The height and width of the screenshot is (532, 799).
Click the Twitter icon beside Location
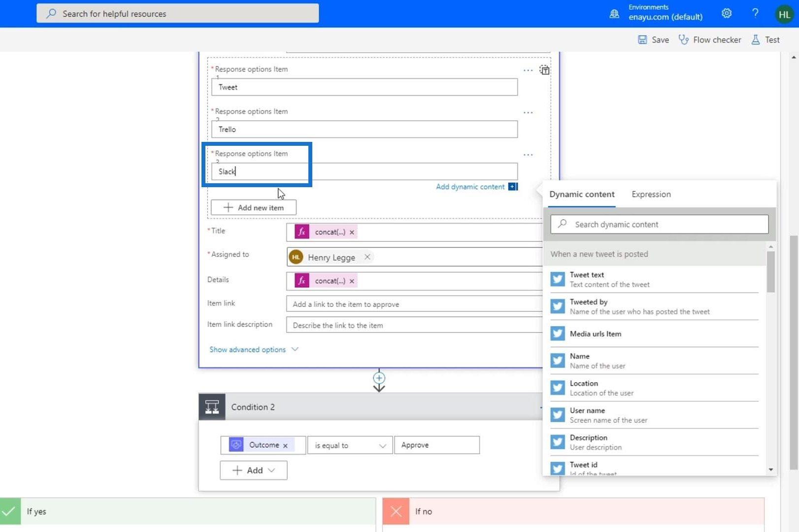point(558,388)
